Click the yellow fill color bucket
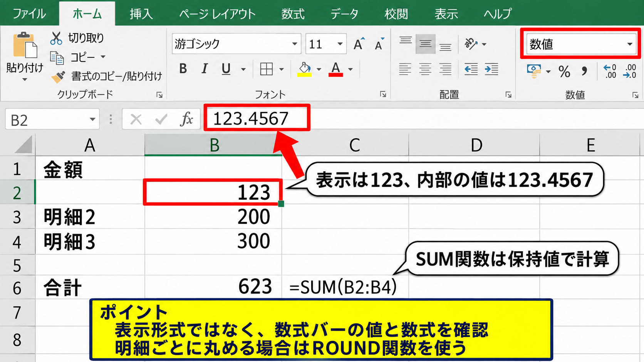The image size is (644, 362). pyautogui.click(x=305, y=69)
